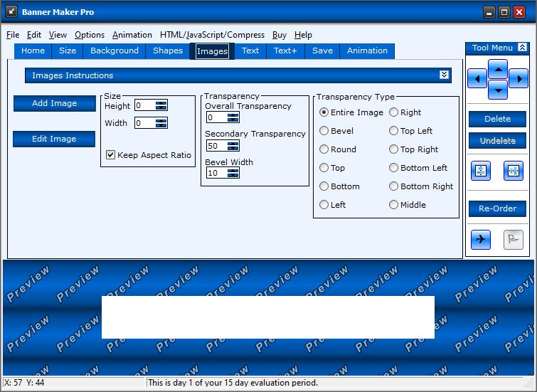This screenshot has height=392, width=537.
Task: Set Middle transparency type
Action: coord(408,205)
